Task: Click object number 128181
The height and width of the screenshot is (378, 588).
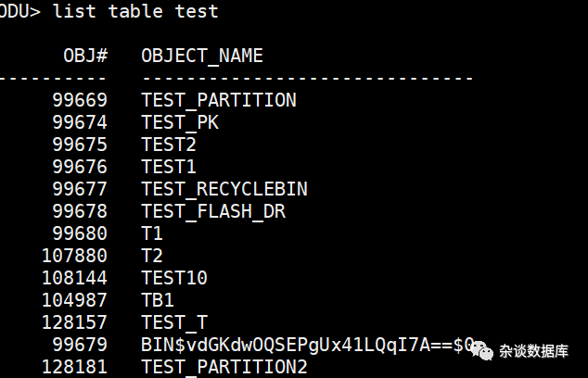Action: (74, 367)
